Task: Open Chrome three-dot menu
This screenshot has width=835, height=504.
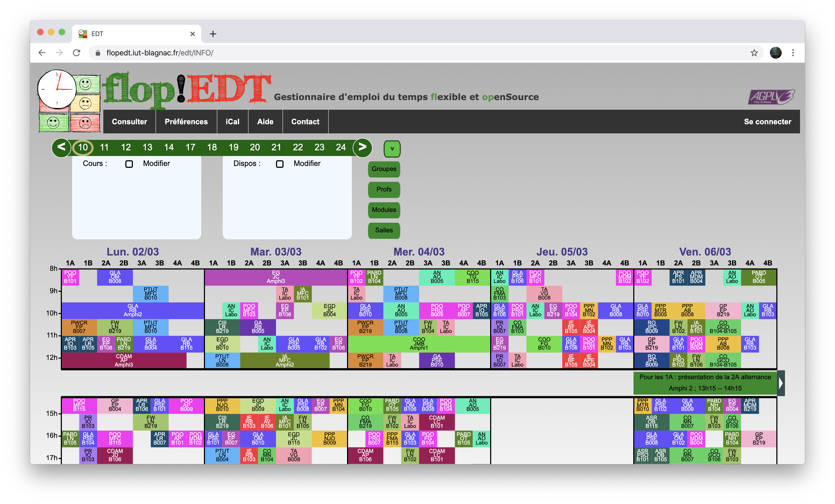Action: click(793, 53)
